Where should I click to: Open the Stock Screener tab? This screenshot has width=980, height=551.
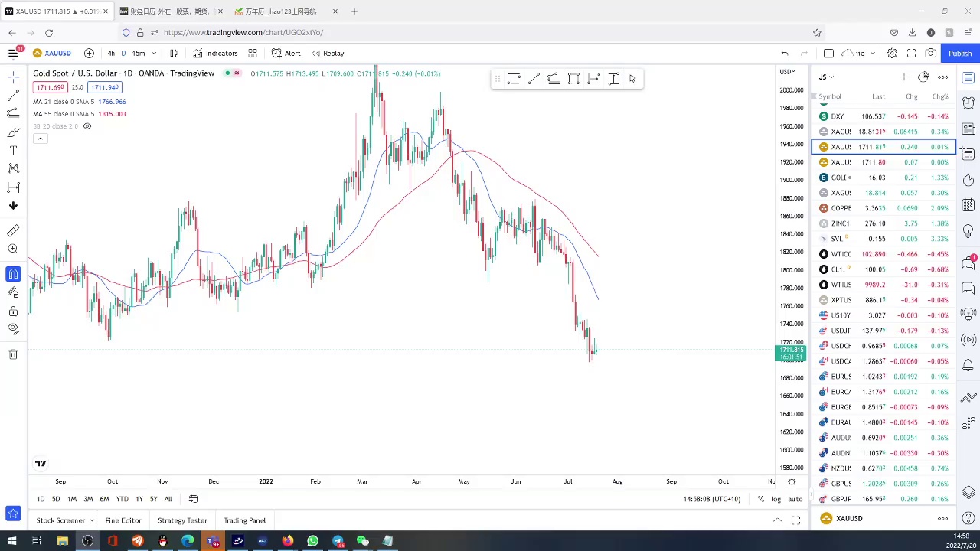[66, 520]
